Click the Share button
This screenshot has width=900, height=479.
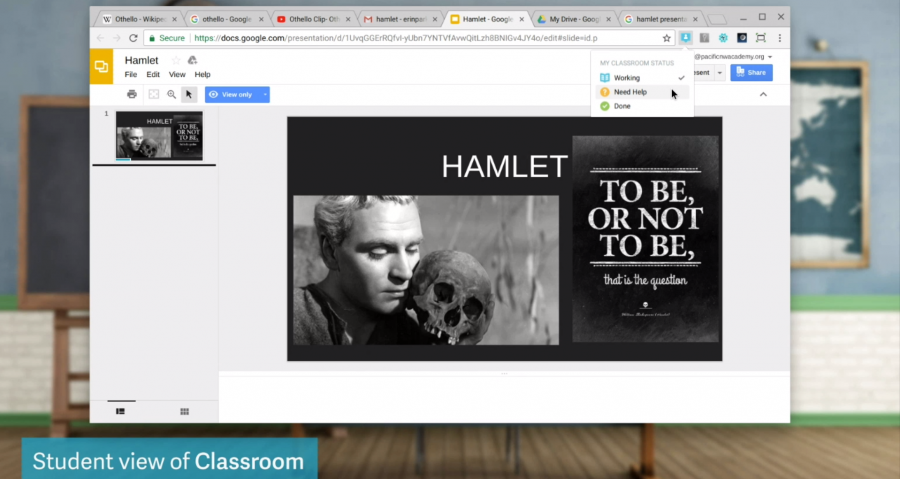coord(751,73)
